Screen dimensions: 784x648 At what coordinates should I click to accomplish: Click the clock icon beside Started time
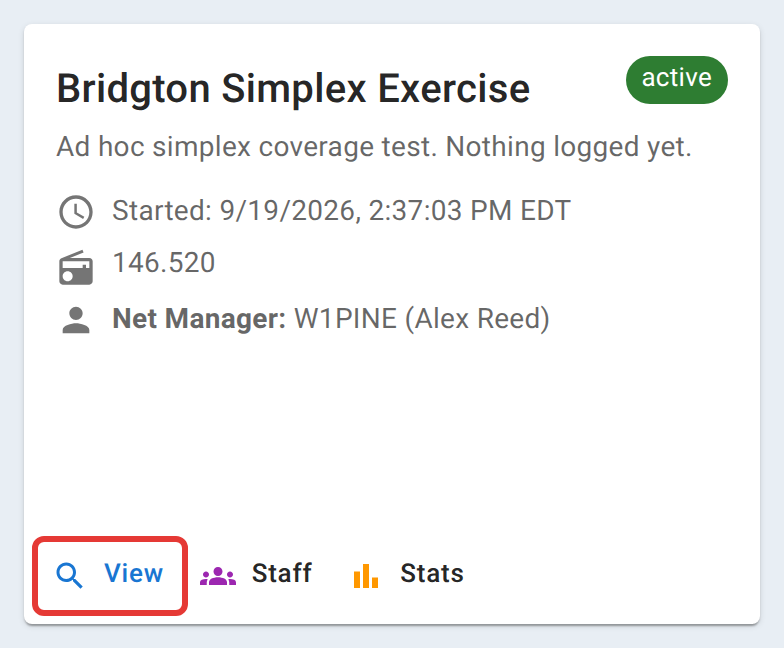(76, 212)
